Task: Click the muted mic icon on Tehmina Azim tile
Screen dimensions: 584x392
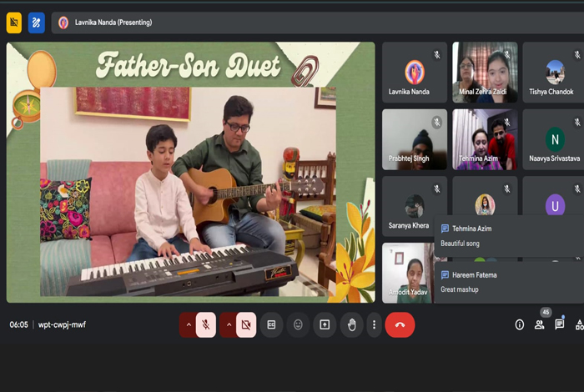Action: tap(507, 122)
